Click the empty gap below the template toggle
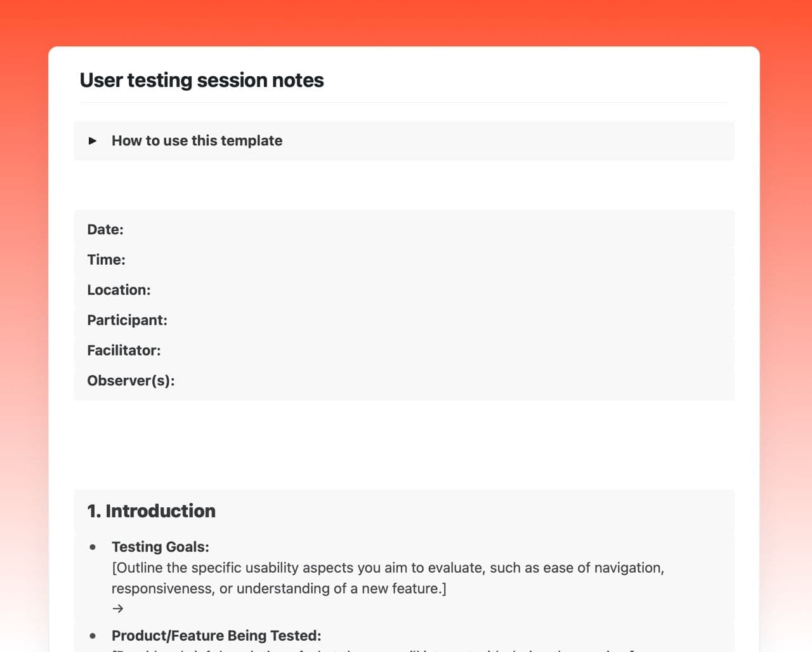Screen dimensions: 812x652 pos(403,185)
